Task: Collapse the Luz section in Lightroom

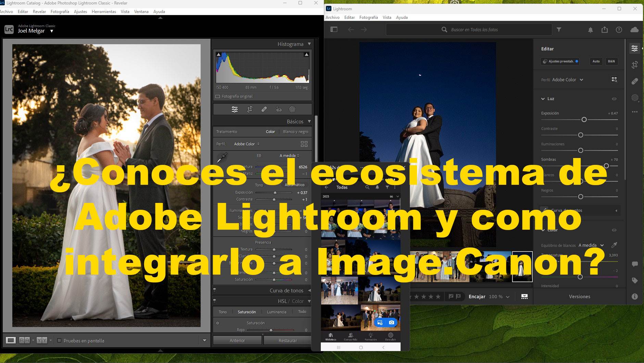Action: [543, 99]
